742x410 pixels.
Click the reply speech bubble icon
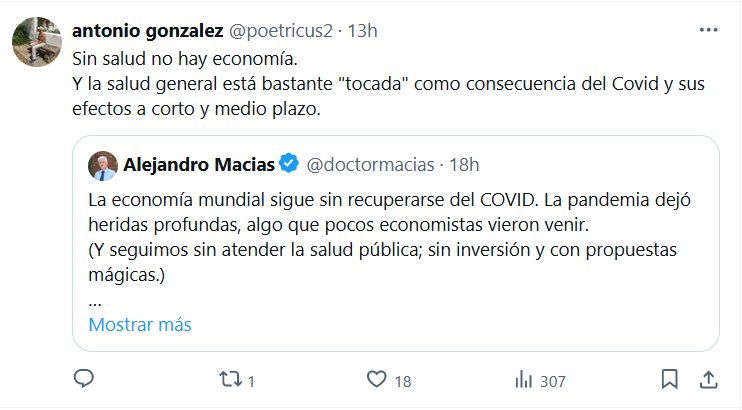(x=85, y=380)
